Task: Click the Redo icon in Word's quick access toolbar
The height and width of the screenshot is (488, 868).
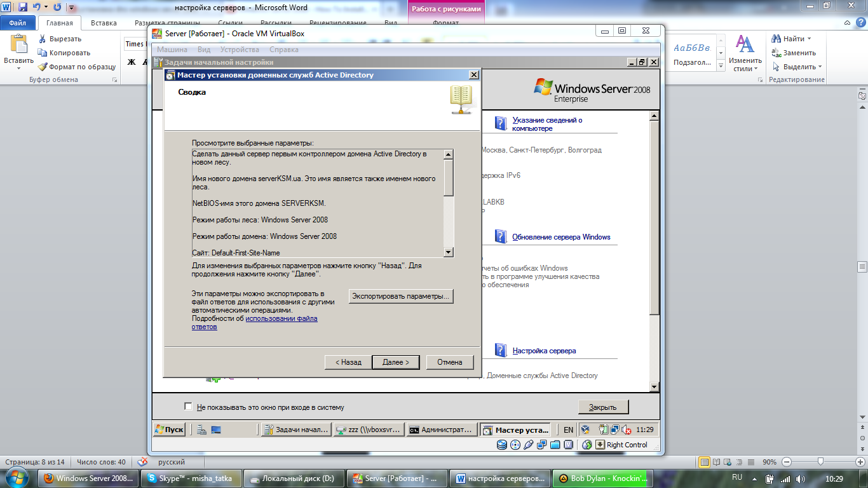Action: coord(57,8)
